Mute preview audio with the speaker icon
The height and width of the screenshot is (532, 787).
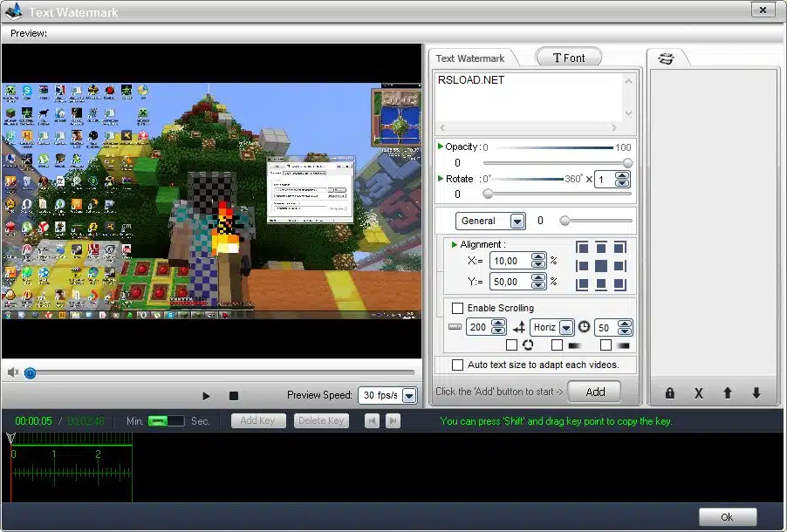pos(13,372)
